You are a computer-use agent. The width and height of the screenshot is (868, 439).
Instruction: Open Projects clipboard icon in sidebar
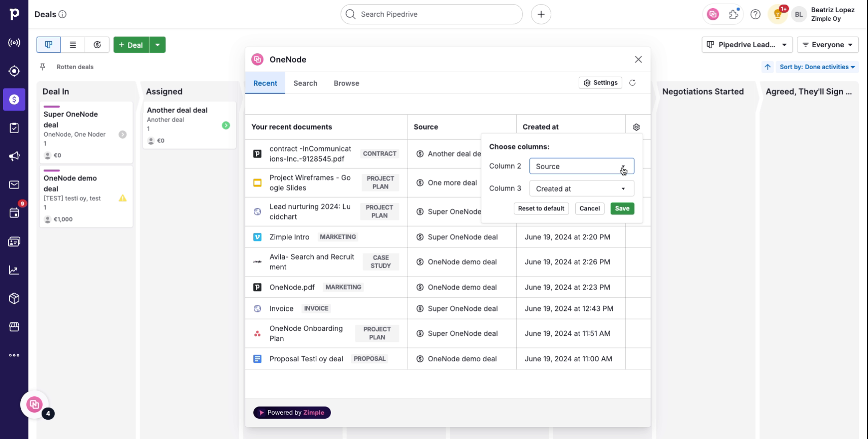coord(14,128)
